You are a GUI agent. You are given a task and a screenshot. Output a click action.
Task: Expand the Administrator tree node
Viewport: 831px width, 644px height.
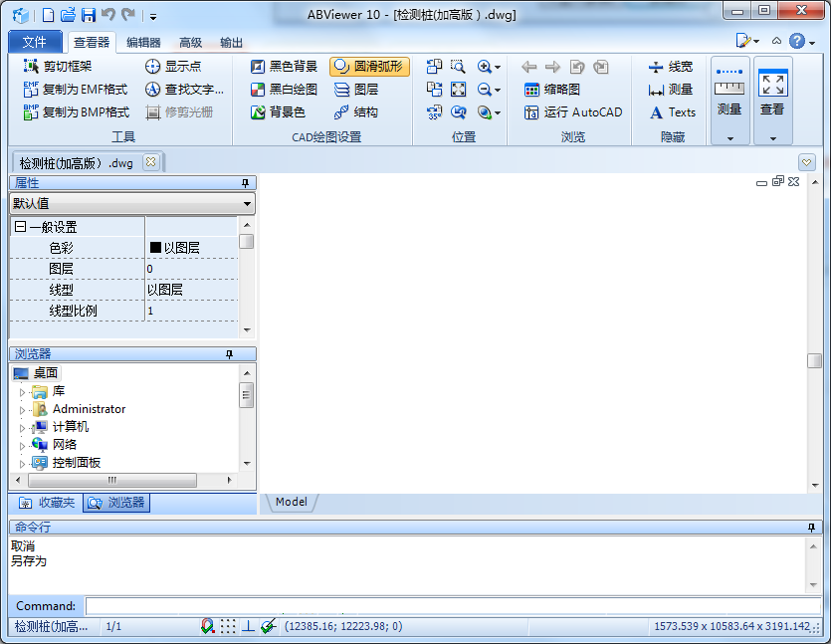[22, 410]
